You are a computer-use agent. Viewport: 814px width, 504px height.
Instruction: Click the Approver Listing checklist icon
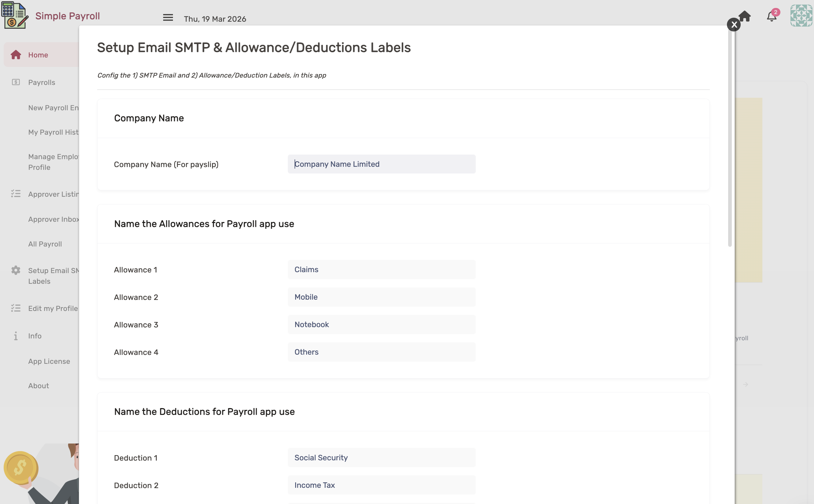(x=16, y=194)
